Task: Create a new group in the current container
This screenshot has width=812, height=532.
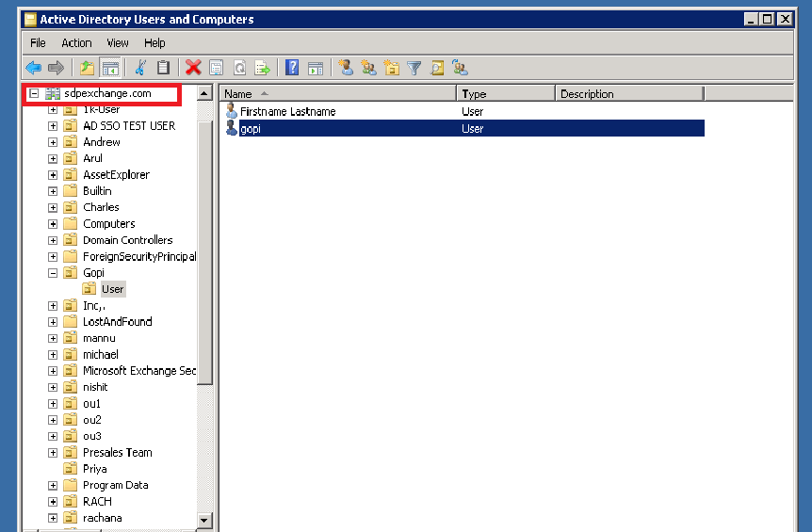Action: pyautogui.click(x=368, y=68)
